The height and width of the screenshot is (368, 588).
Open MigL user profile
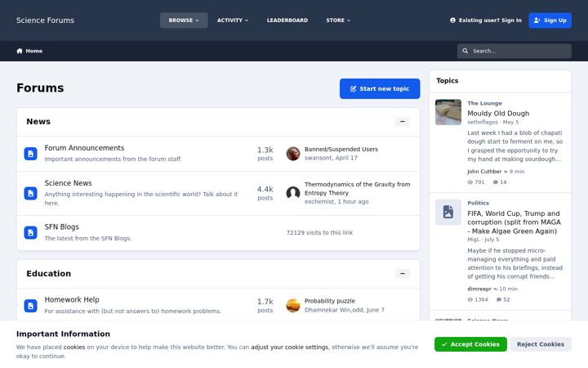click(x=473, y=240)
